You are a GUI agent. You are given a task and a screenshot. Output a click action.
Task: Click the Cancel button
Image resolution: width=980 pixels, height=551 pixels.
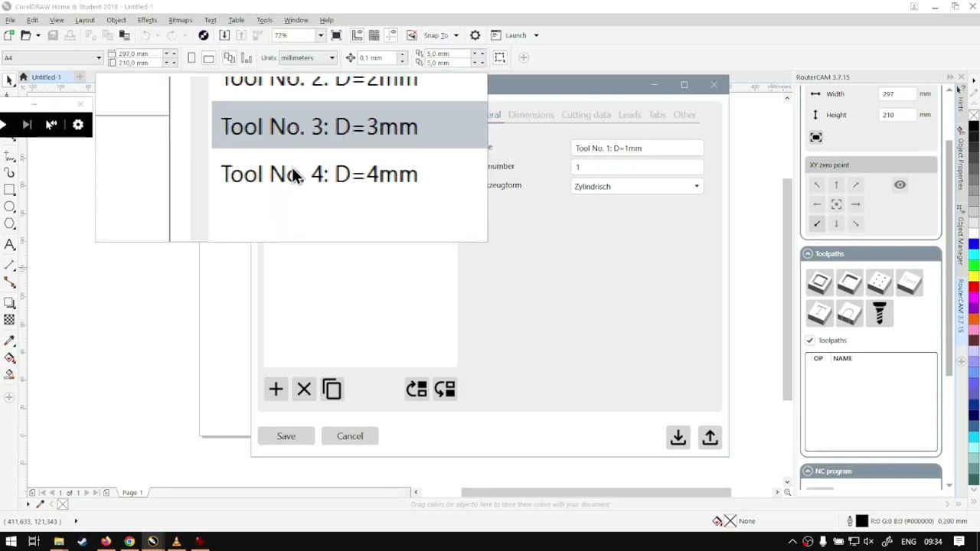point(350,436)
